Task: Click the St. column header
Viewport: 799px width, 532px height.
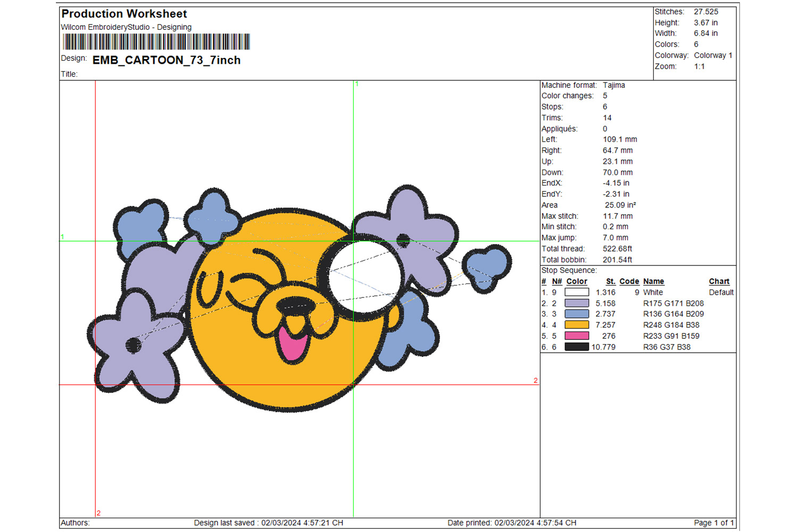Action: [x=610, y=281]
